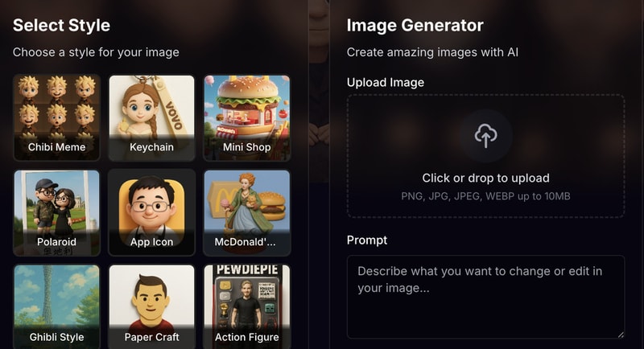Click inside the Prompt text area
The height and width of the screenshot is (349, 644).
coord(486,297)
